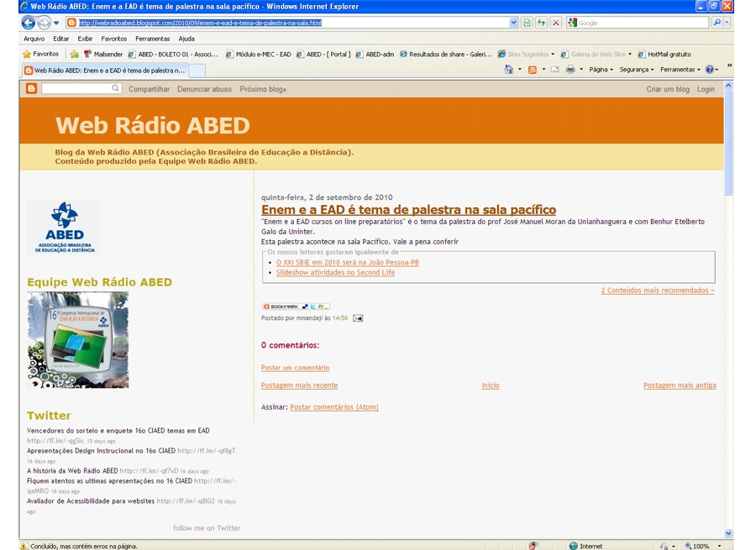The height and width of the screenshot is (550, 756).
Task: Expand the Sites Sugeridos dropdown
Action: point(553,54)
